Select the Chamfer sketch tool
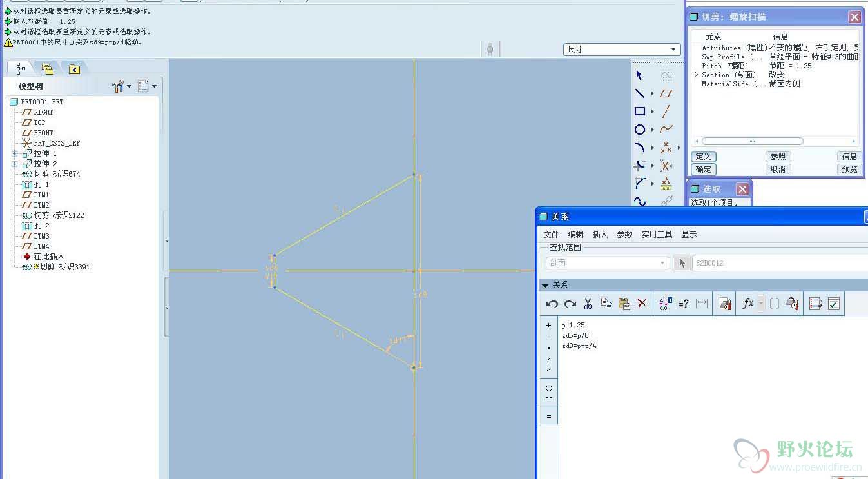The height and width of the screenshot is (479, 868). [639, 184]
